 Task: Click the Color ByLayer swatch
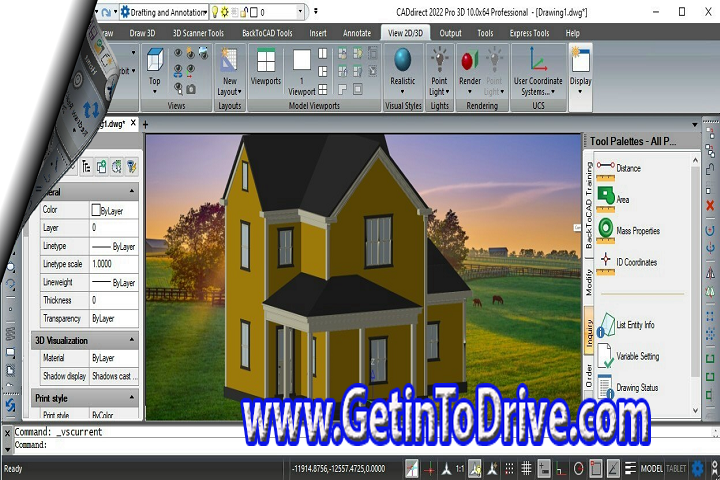coord(96,210)
